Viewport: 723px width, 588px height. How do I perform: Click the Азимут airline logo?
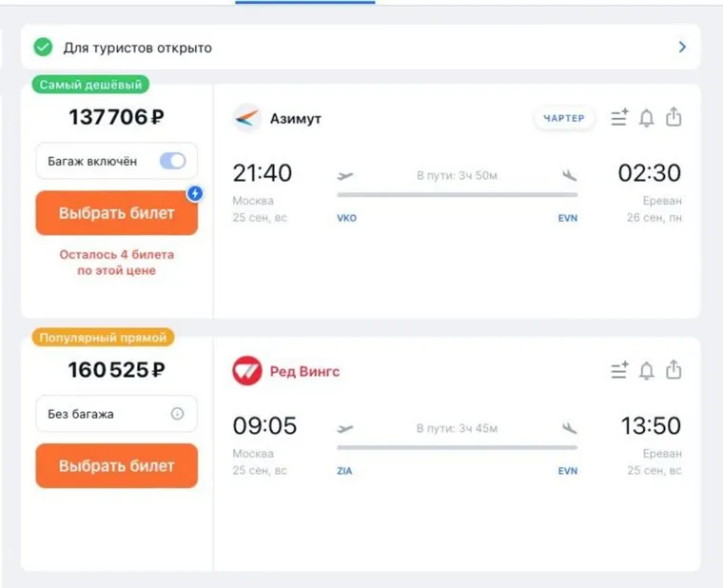click(246, 118)
